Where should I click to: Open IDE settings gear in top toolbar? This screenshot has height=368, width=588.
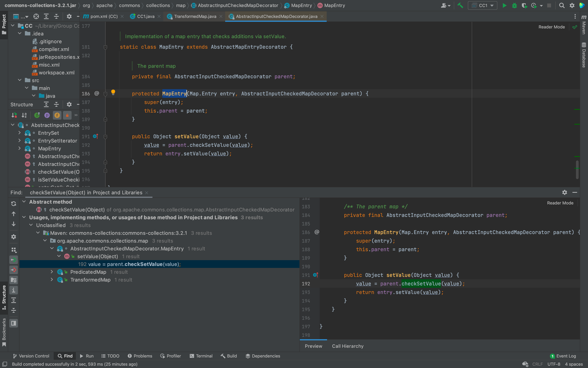pos(572,5)
